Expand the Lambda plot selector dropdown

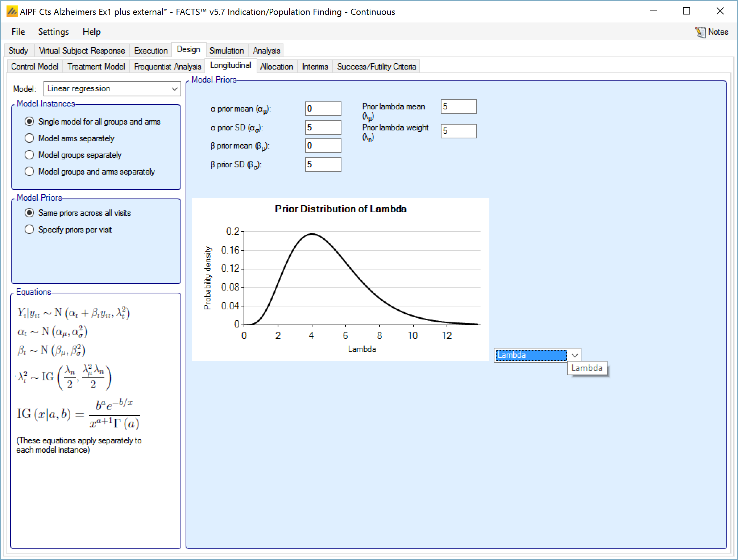click(x=575, y=355)
